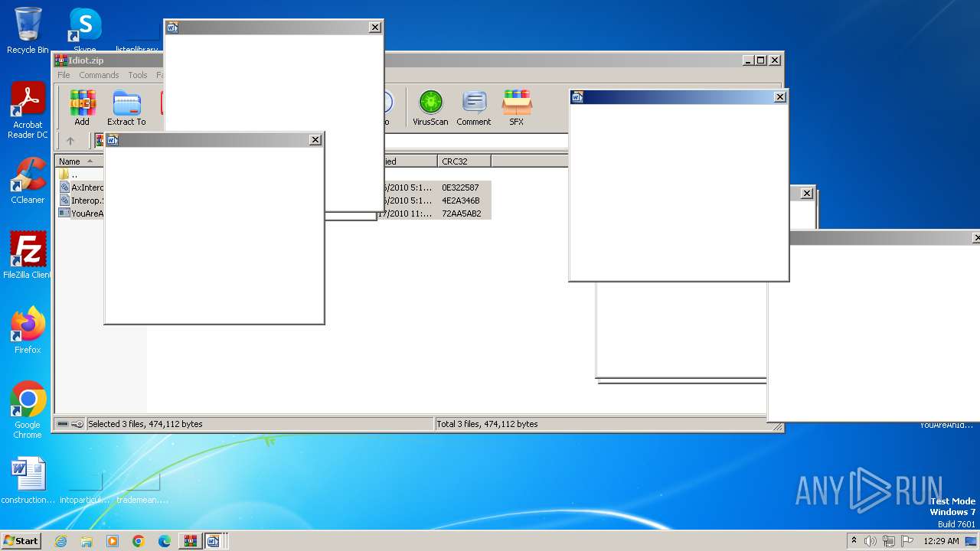Click CRC32 value 4E2A346B
The image size is (980, 551).
pos(460,201)
